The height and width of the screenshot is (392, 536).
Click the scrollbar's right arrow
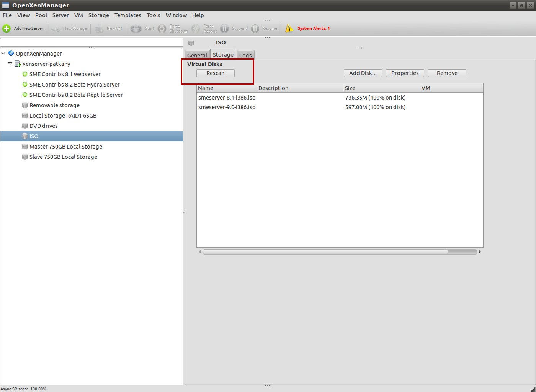(480, 252)
